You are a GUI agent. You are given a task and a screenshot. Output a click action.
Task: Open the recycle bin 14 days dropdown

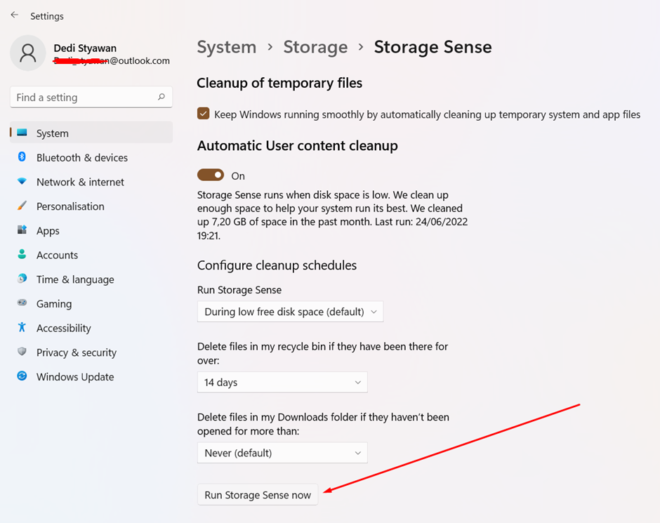point(282,382)
